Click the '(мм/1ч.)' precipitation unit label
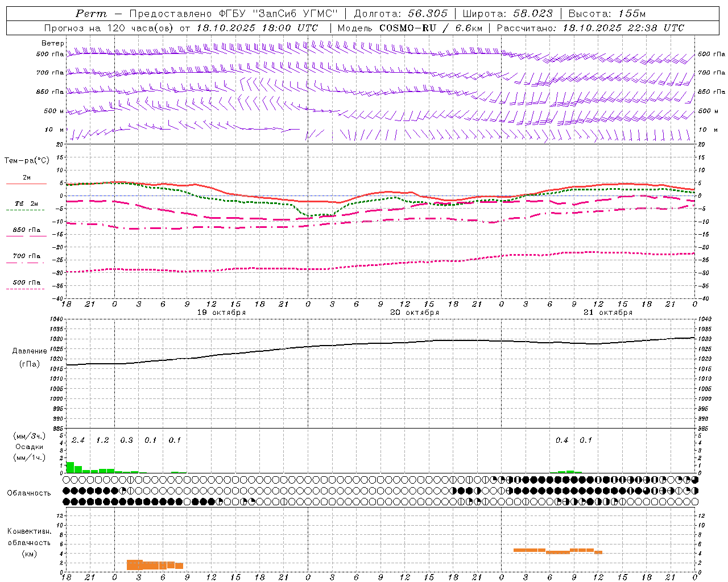This screenshot has width=728, height=582. click(x=30, y=458)
